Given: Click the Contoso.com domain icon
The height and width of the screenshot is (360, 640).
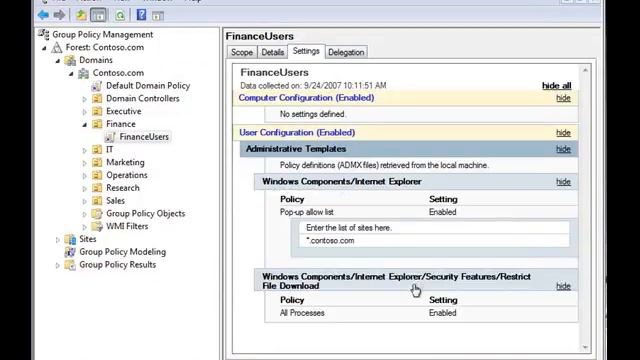Looking at the screenshot, I should point(84,73).
